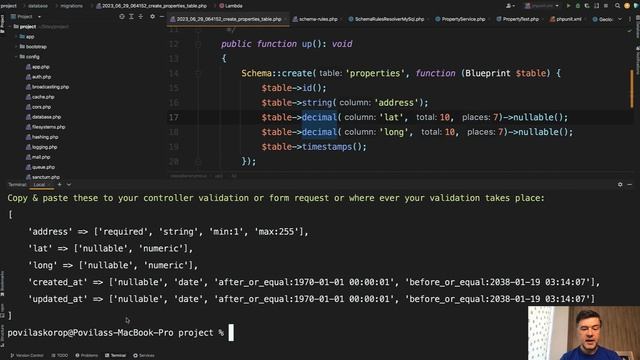The height and width of the screenshot is (360, 640).
Task: Collapse the config folder
Action: 16,57
